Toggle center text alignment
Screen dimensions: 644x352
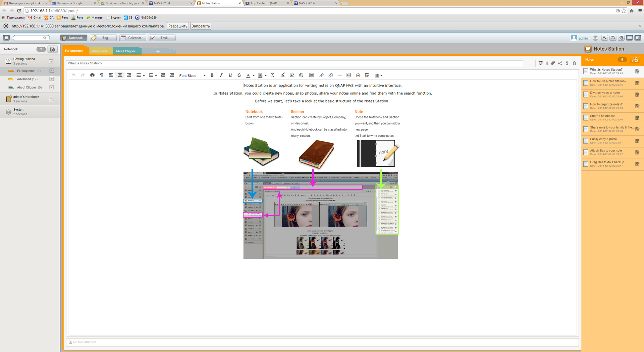point(120,75)
